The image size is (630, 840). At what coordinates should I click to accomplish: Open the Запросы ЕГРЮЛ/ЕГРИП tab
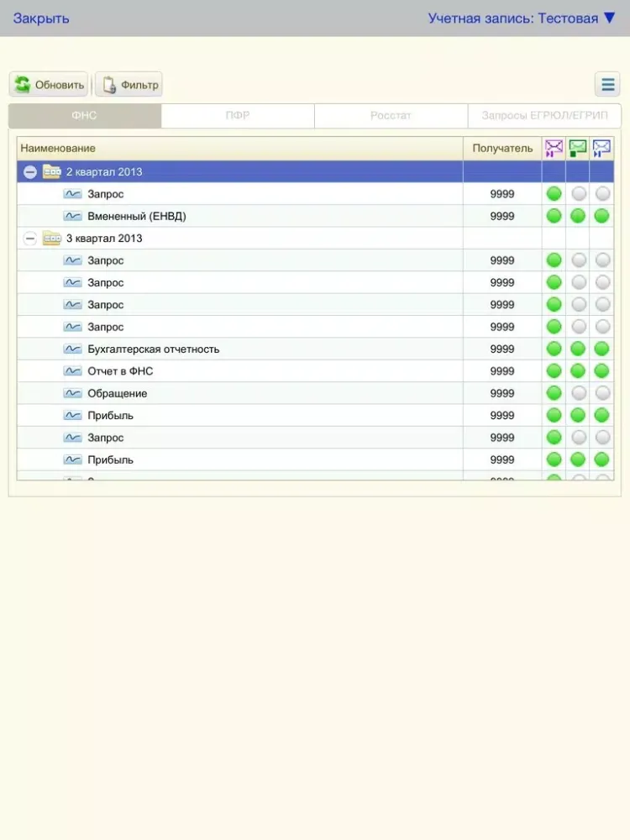pyautogui.click(x=545, y=116)
